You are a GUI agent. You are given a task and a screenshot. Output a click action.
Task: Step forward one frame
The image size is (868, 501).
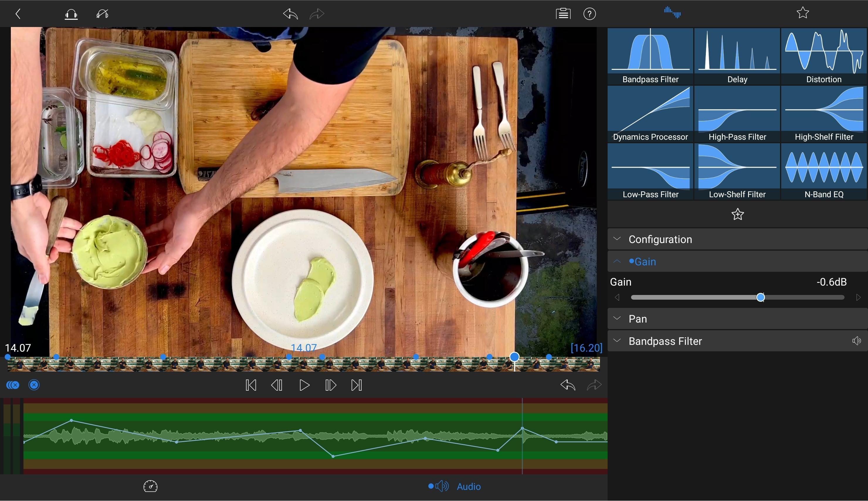[x=331, y=385]
